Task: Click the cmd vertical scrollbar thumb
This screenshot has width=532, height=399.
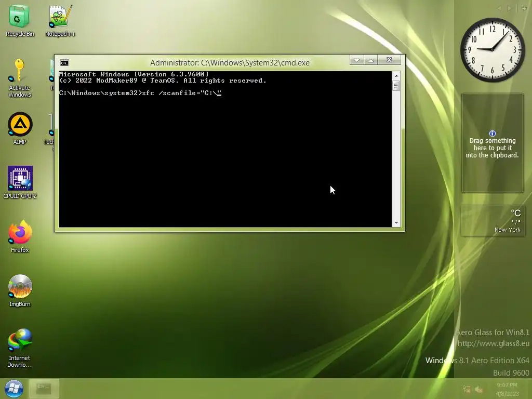Action: (396, 86)
